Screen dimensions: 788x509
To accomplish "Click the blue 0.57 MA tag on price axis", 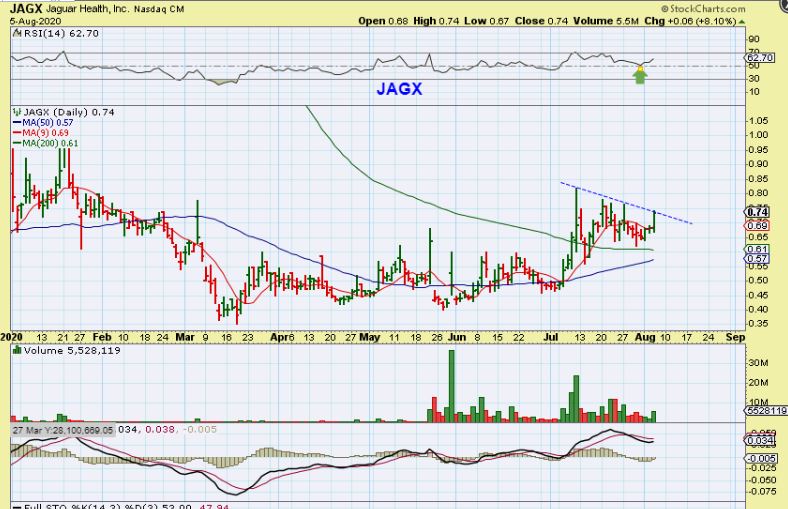I will pyautogui.click(x=757, y=259).
